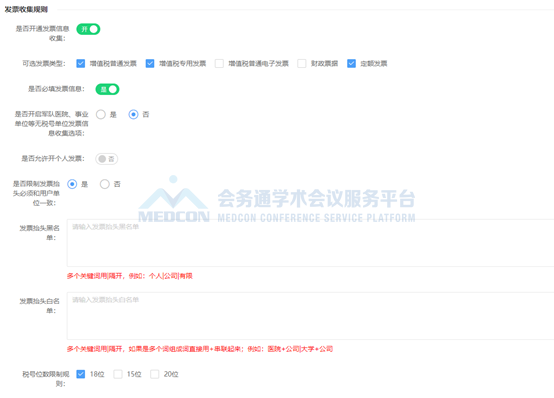Check the 20位 tax number checkbox

pyautogui.click(x=155, y=374)
